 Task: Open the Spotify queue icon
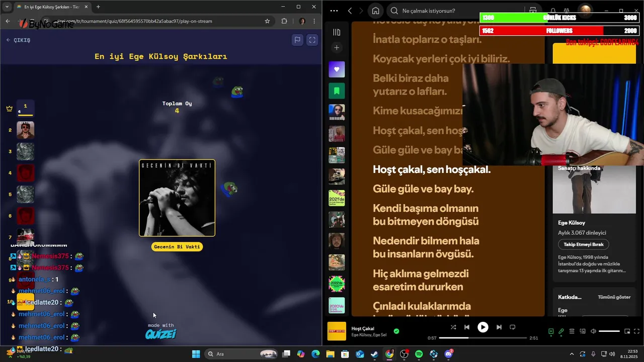(x=572, y=331)
